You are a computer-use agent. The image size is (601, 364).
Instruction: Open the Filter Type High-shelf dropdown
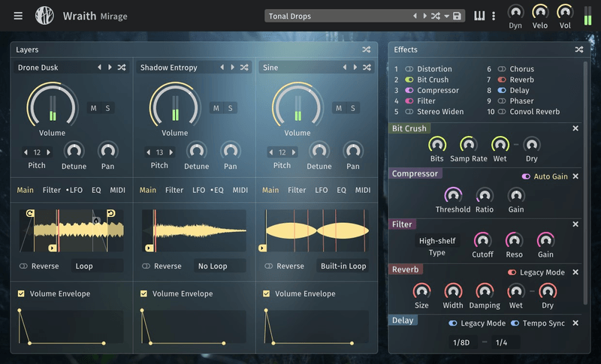pyautogui.click(x=436, y=242)
